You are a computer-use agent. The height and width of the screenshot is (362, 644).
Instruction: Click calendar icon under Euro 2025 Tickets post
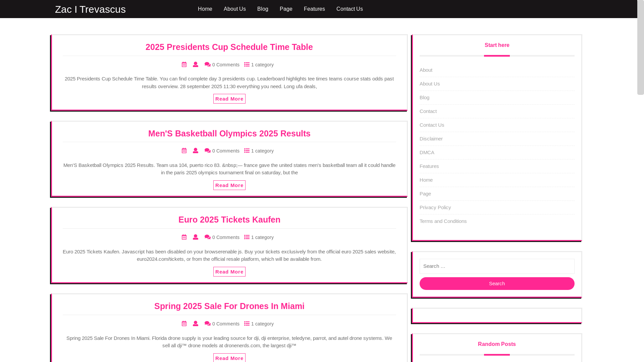pos(184,237)
